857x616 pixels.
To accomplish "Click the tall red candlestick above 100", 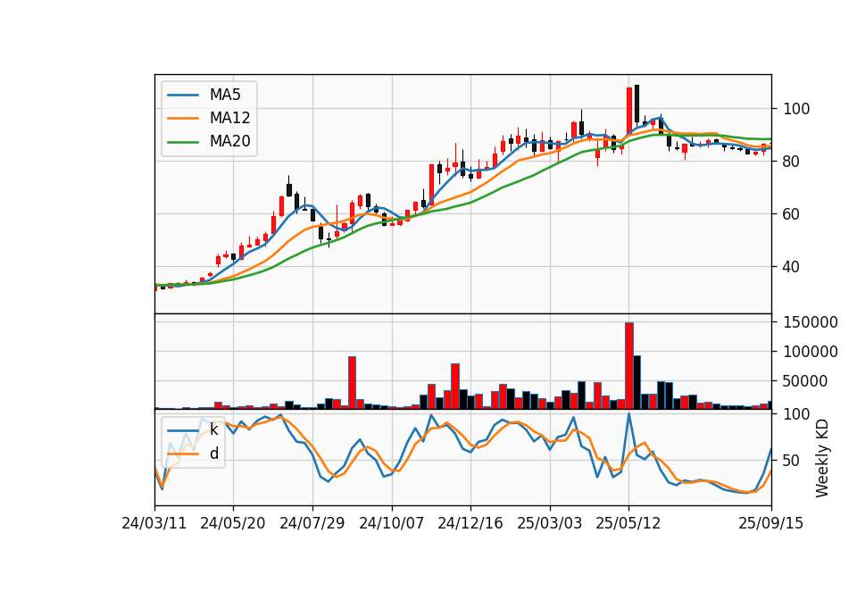I will point(629,110).
